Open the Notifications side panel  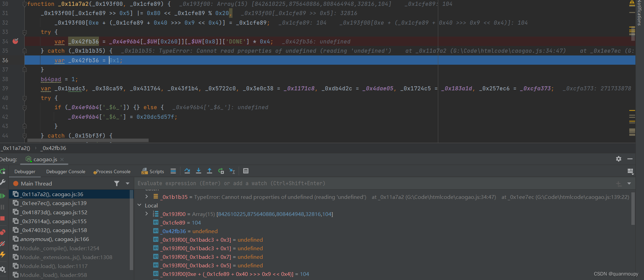click(x=639, y=13)
